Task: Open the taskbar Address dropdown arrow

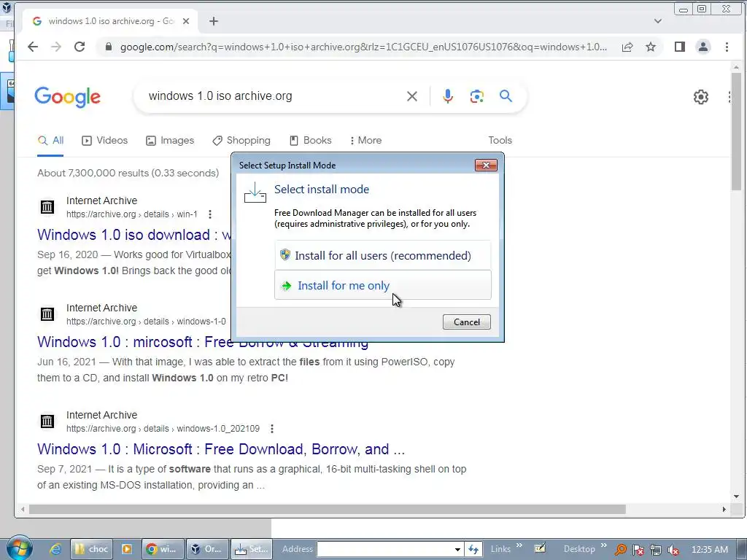Action: 457,549
